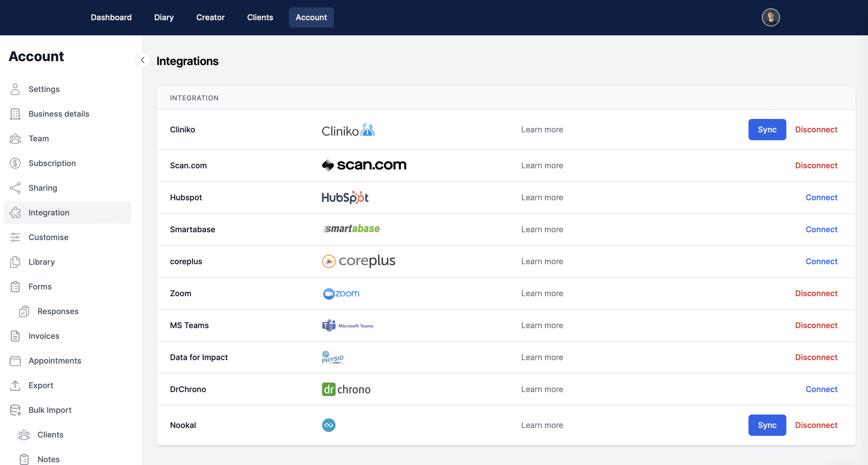Open the Clients top navigation tab
This screenshot has width=868, height=465.
click(x=260, y=17)
